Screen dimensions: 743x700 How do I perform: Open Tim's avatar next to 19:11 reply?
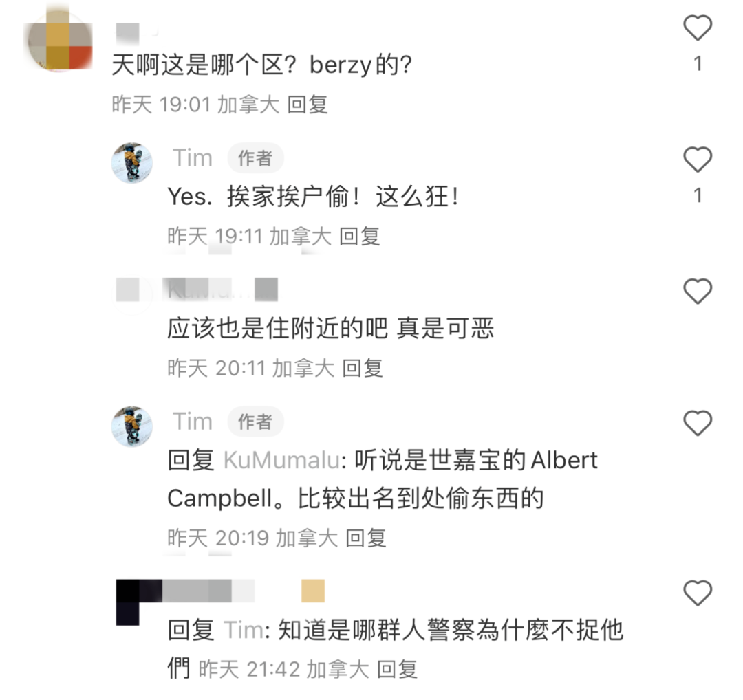(x=131, y=162)
